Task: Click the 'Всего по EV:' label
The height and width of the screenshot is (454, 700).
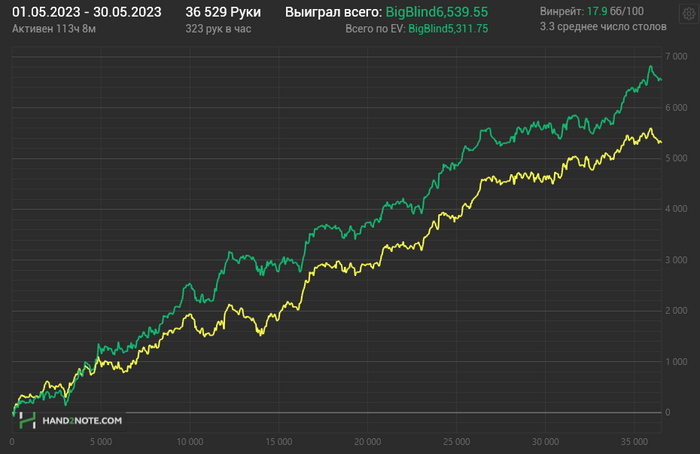Action: click(x=375, y=29)
